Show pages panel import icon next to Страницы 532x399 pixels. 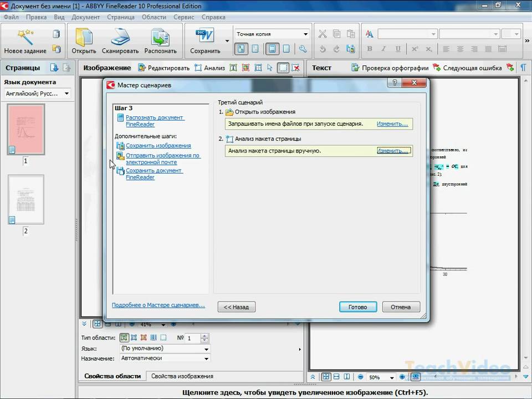point(54,68)
